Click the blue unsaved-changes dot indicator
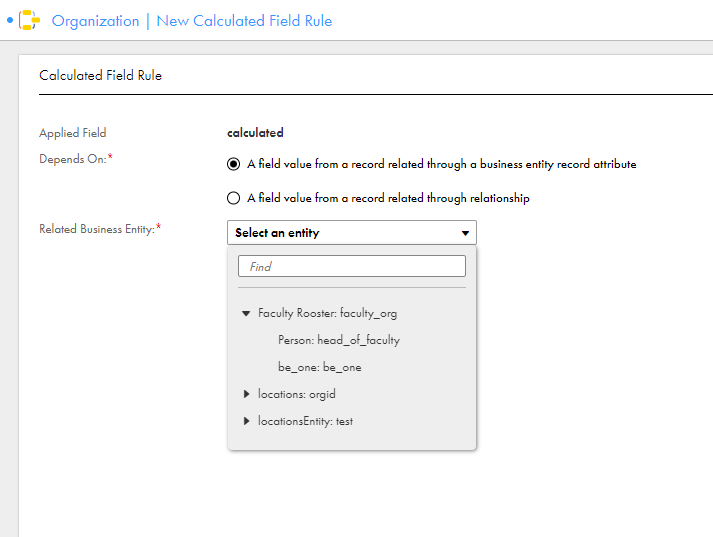Image resolution: width=713 pixels, height=537 pixels. (x=10, y=20)
